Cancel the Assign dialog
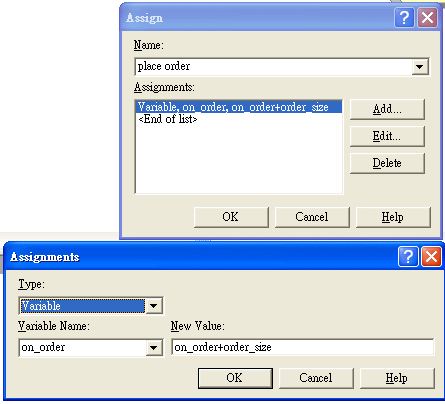445x404 pixels. click(312, 217)
